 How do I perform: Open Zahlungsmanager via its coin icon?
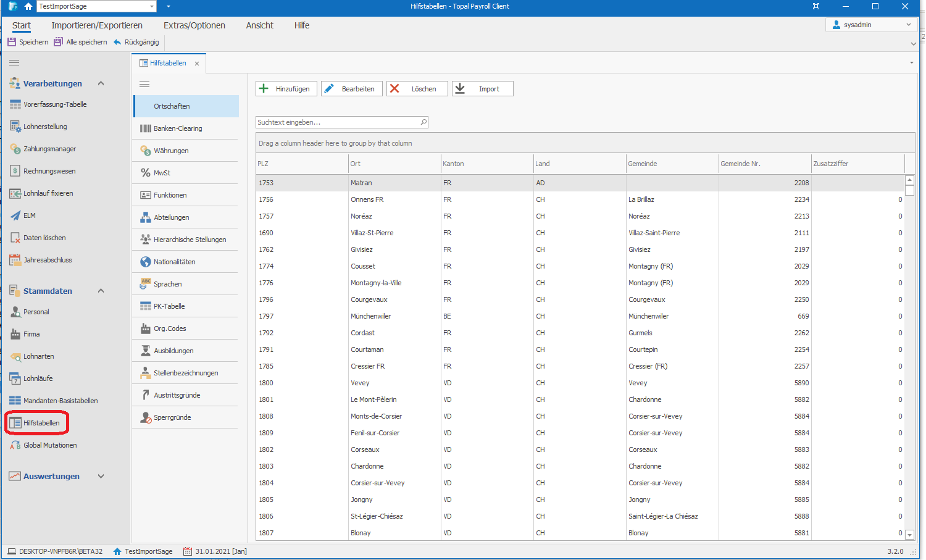[15, 149]
